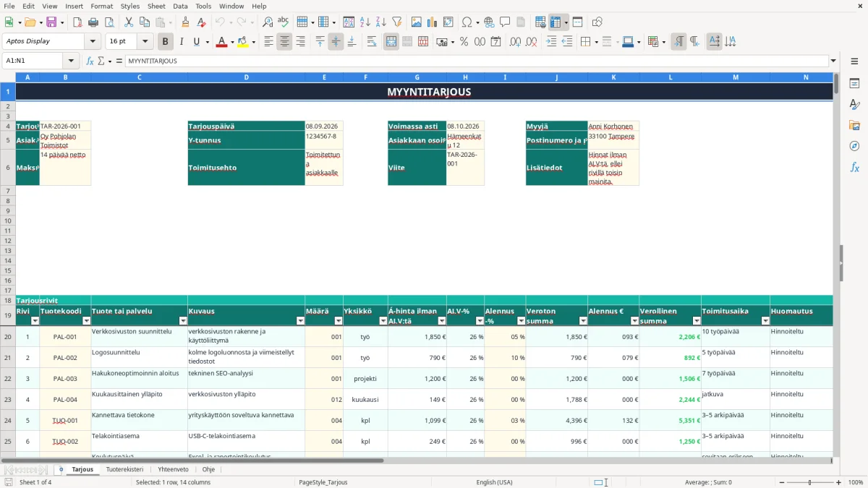Run the spelling check icon
868x488 pixels.
[x=284, y=22]
